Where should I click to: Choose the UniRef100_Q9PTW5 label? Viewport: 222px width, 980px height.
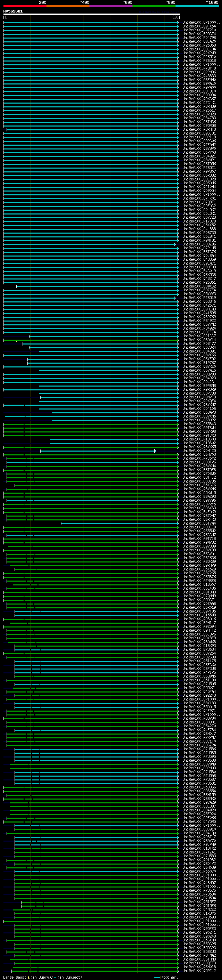[199, 612]
